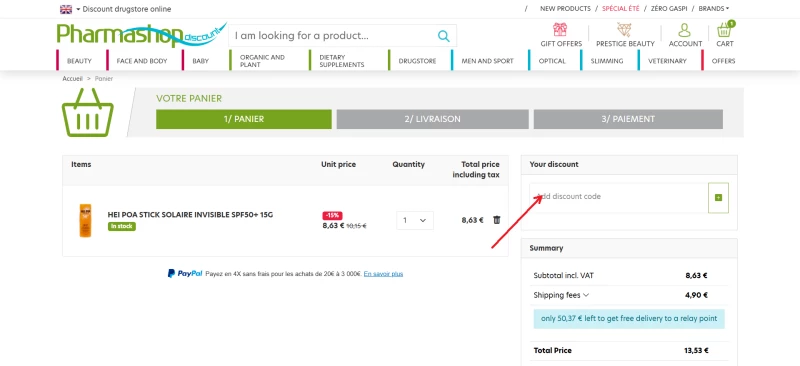Viewport: 800px width, 366px height.
Task: Open Zéro Gaspi link
Action: pyautogui.click(x=670, y=9)
